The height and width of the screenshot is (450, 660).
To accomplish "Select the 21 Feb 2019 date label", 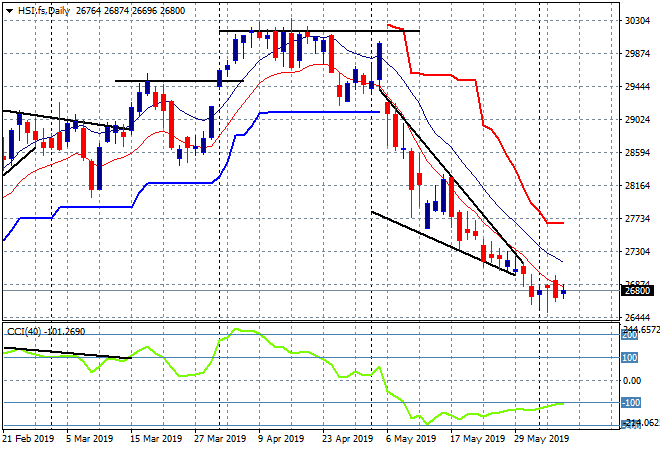I will (x=28, y=439).
